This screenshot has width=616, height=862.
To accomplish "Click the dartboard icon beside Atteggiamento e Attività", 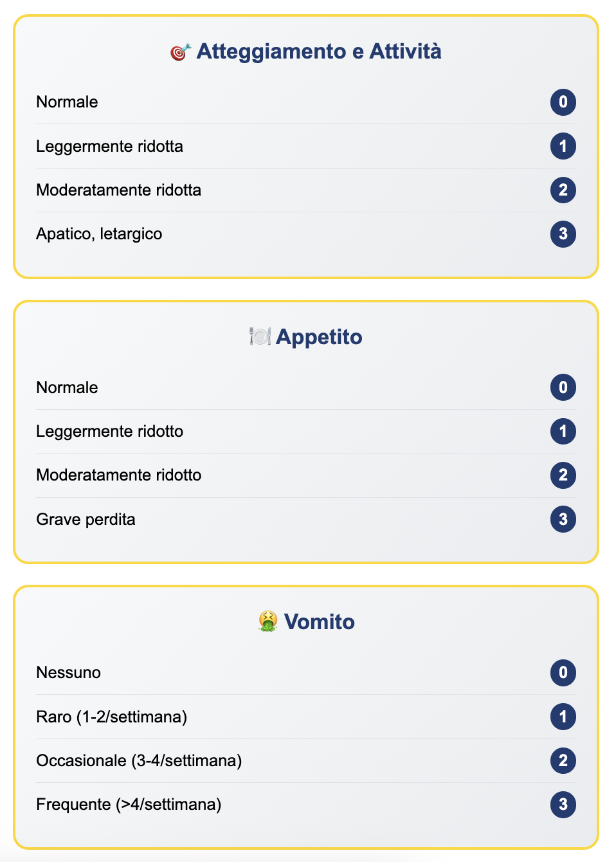I will click(x=181, y=52).
